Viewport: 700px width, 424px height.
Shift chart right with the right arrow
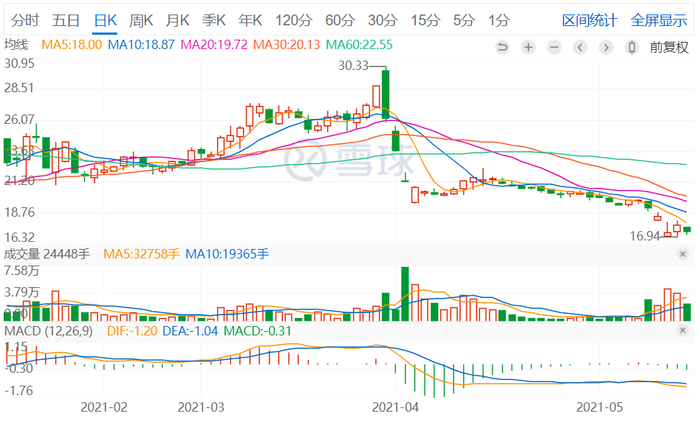[x=606, y=47]
